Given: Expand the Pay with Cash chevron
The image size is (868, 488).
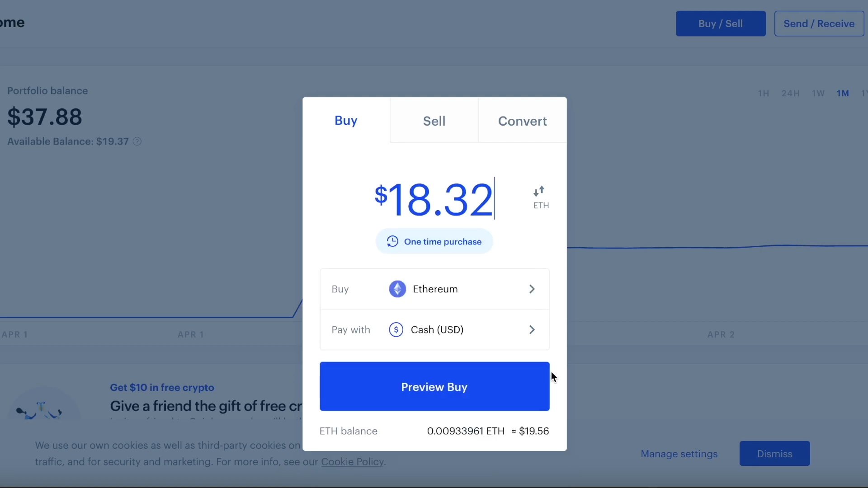Looking at the screenshot, I should point(532,330).
